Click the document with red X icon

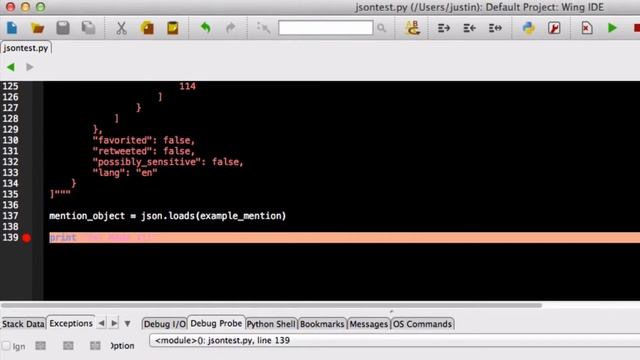pos(587,28)
